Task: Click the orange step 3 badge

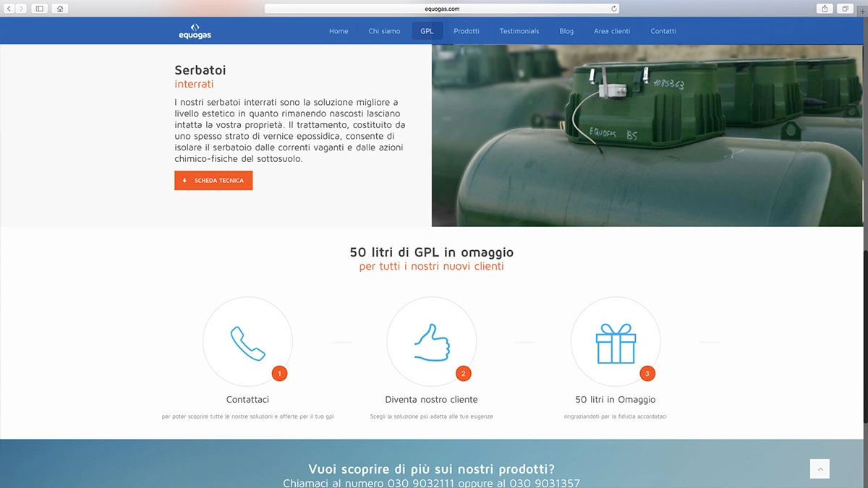Action: pos(647,374)
